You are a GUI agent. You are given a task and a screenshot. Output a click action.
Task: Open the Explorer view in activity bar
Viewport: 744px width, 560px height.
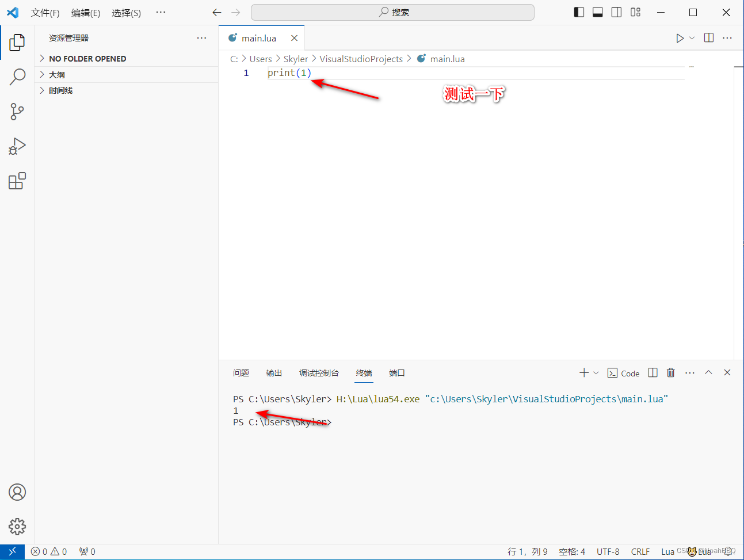pos(17,42)
